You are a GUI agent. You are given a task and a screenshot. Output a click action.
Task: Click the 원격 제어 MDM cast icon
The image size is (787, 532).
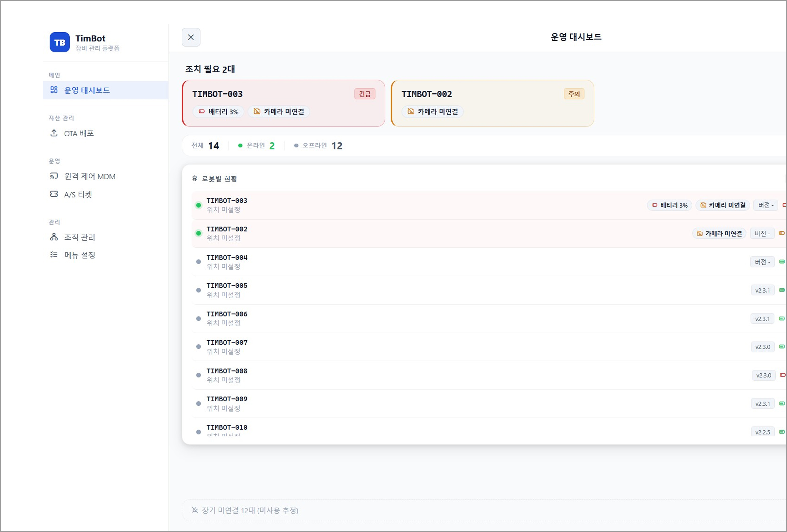click(x=54, y=176)
